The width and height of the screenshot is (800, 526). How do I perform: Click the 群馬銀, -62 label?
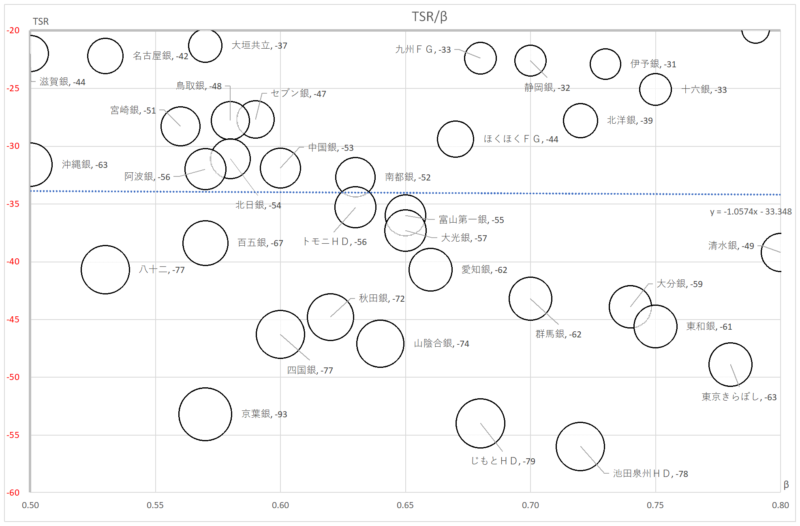pyautogui.click(x=558, y=335)
